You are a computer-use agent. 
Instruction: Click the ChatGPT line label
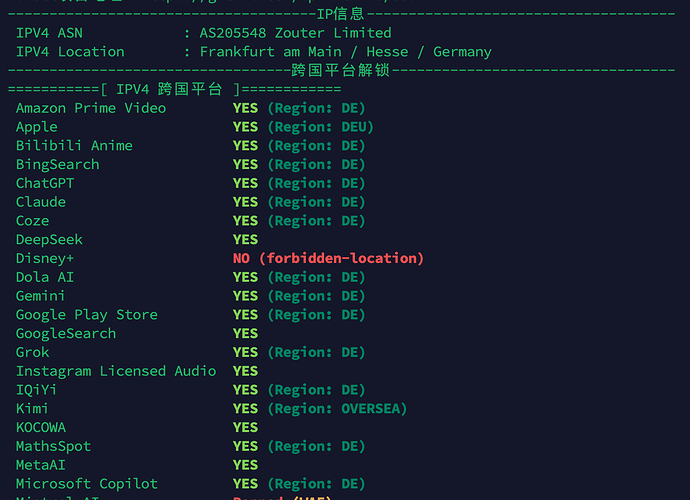[45, 183]
